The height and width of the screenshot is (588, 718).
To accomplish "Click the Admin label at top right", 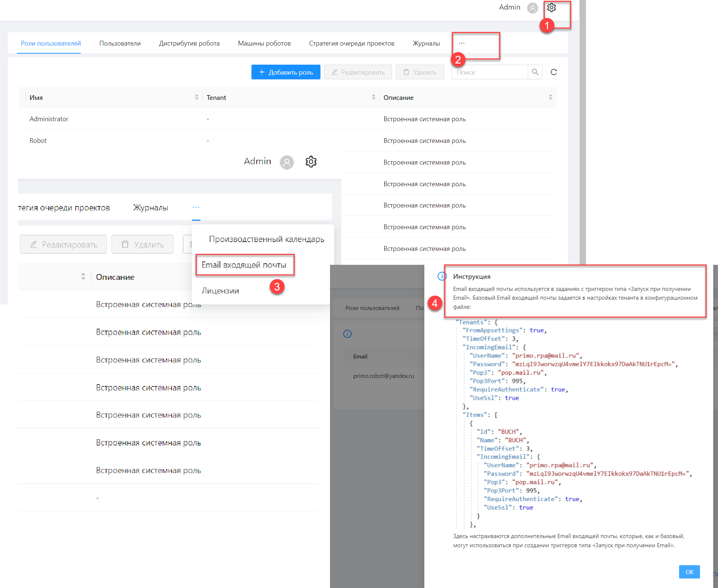I will [510, 7].
